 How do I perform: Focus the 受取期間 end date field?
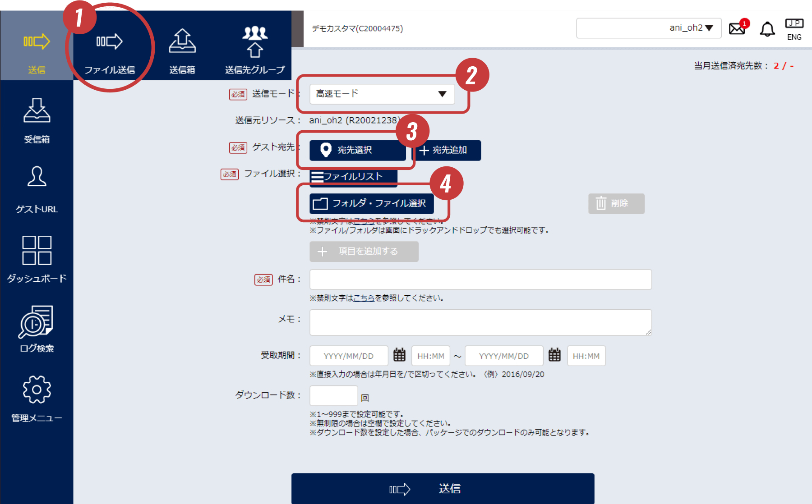[x=504, y=356]
